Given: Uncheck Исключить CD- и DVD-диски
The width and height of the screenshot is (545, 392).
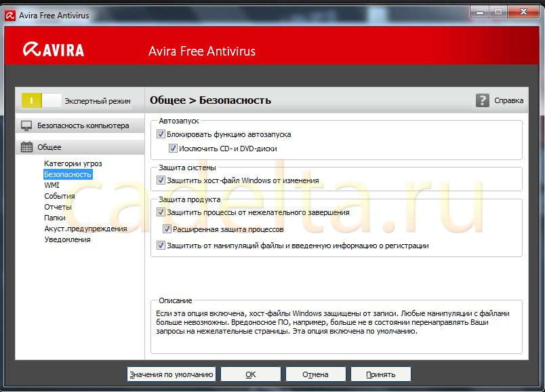Looking at the screenshot, I should coord(173,149).
